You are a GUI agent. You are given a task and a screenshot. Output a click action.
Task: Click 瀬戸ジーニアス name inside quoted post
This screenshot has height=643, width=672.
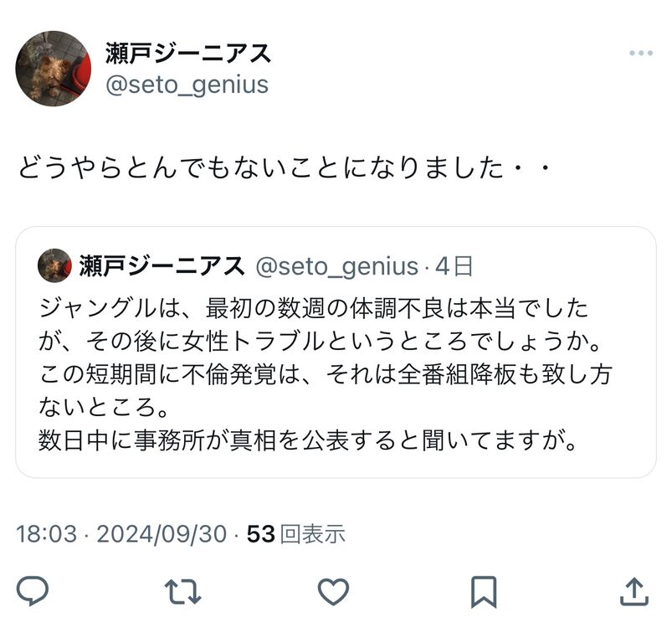[x=162, y=265]
